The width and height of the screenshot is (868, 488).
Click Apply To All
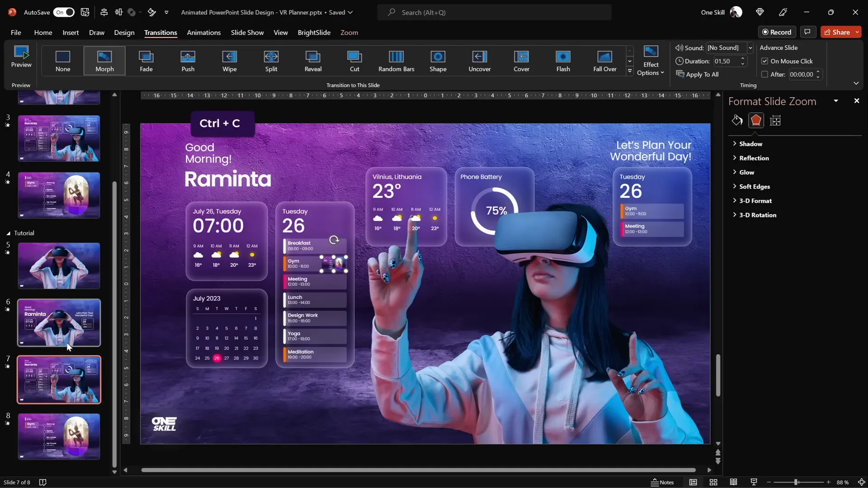click(697, 75)
